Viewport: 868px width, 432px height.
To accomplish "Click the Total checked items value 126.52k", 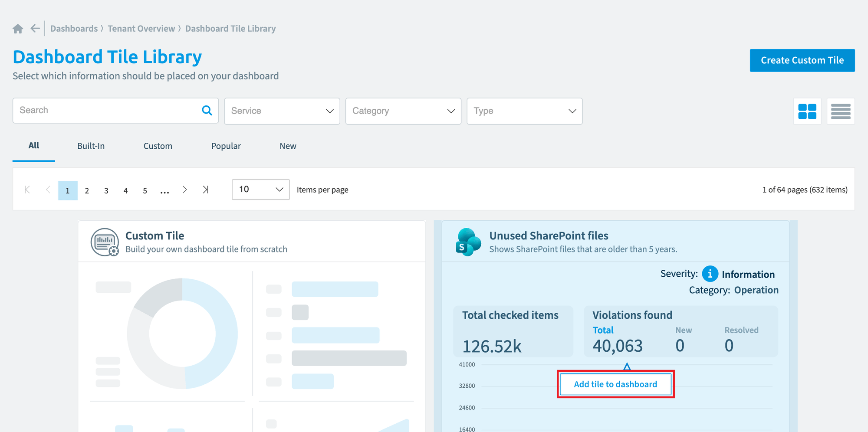I will 492,346.
